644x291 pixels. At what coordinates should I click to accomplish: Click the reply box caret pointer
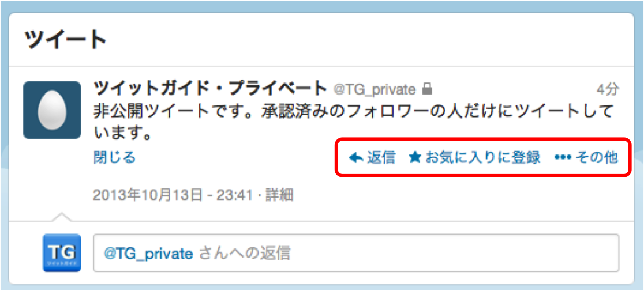tap(62, 217)
